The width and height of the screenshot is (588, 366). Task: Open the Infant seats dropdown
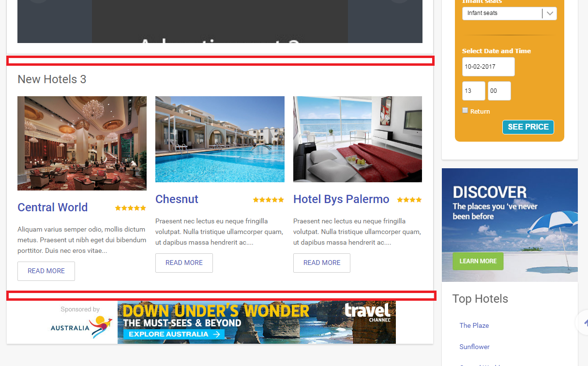tap(509, 13)
